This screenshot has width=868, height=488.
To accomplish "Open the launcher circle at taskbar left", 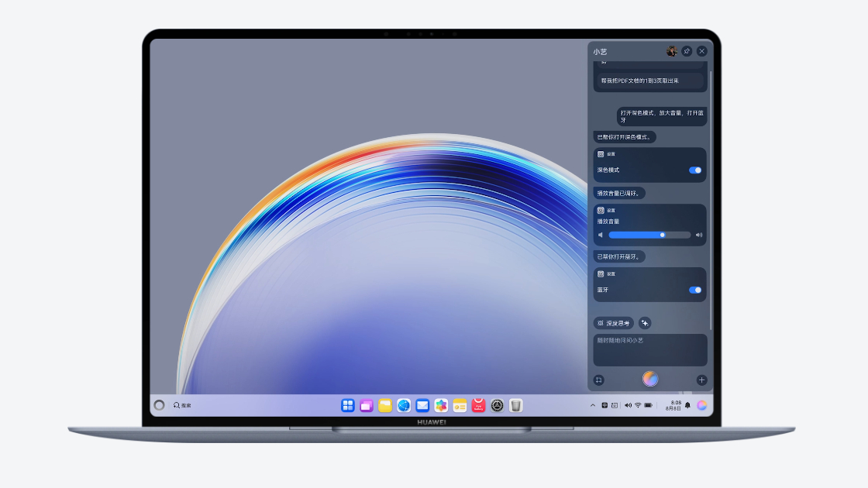I will (159, 405).
